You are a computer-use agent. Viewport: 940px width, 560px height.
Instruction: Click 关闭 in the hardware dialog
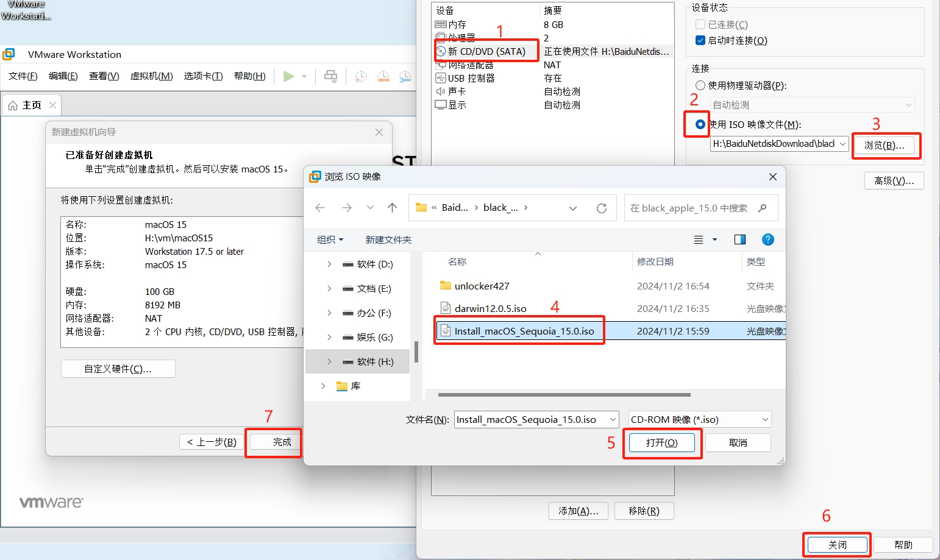837,545
